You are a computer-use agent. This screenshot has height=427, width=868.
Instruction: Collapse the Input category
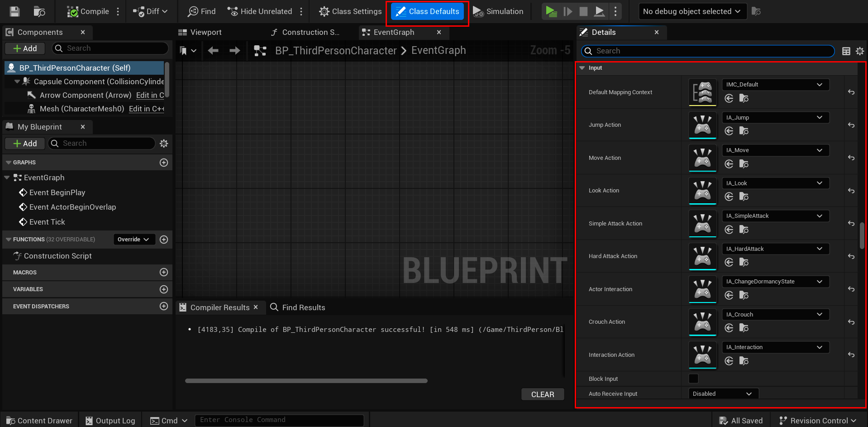pyautogui.click(x=582, y=68)
